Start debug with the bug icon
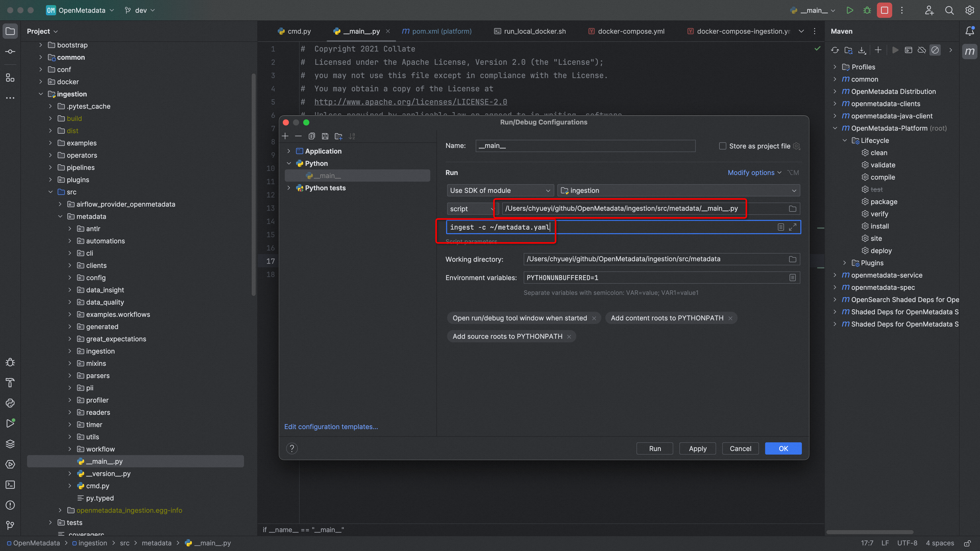 (x=867, y=10)
